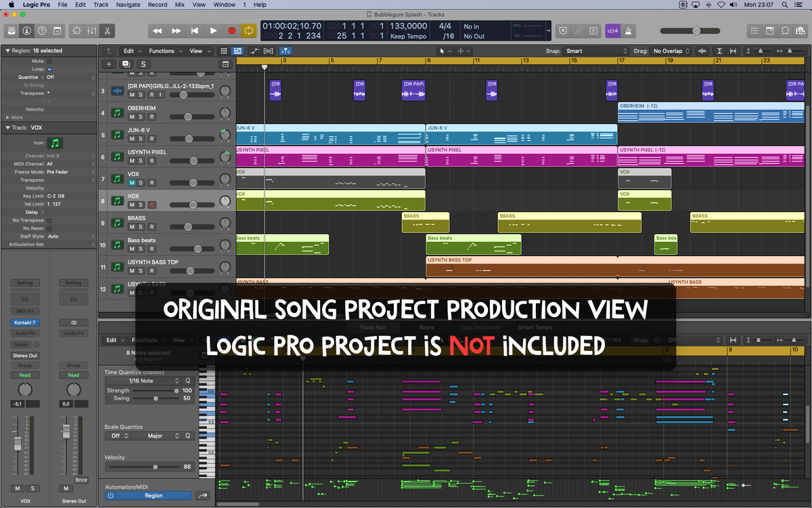This screenshot has height=508, width=812.
Task: Toggle waveform zoom button
Action: click(702, 51)
